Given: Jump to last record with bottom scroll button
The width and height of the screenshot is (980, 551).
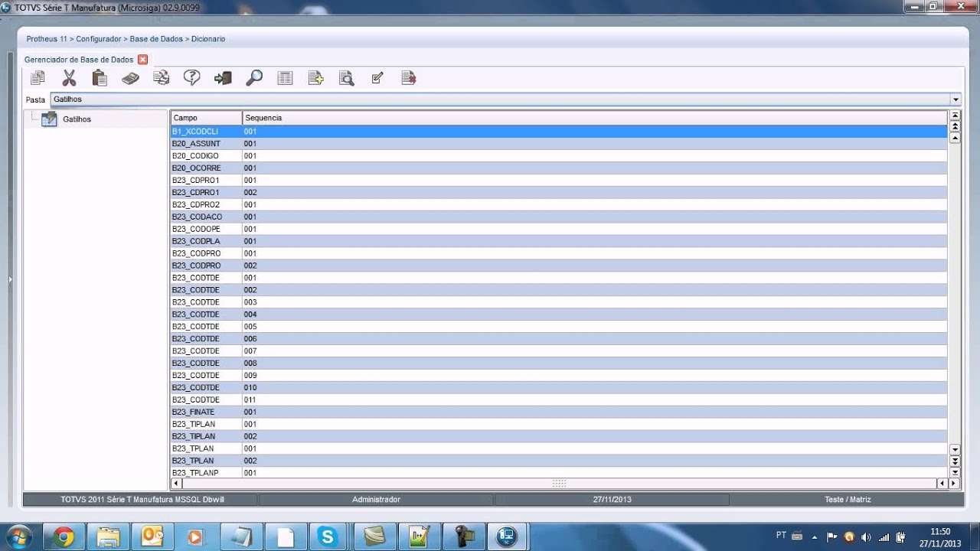Looking at the screenshot, I should (x=955, y=472).
